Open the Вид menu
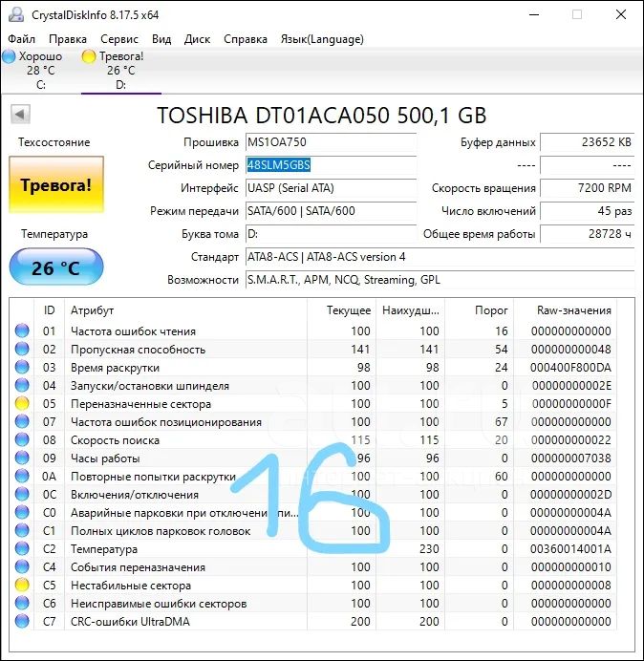644x661 pixels. pos(161,39)
